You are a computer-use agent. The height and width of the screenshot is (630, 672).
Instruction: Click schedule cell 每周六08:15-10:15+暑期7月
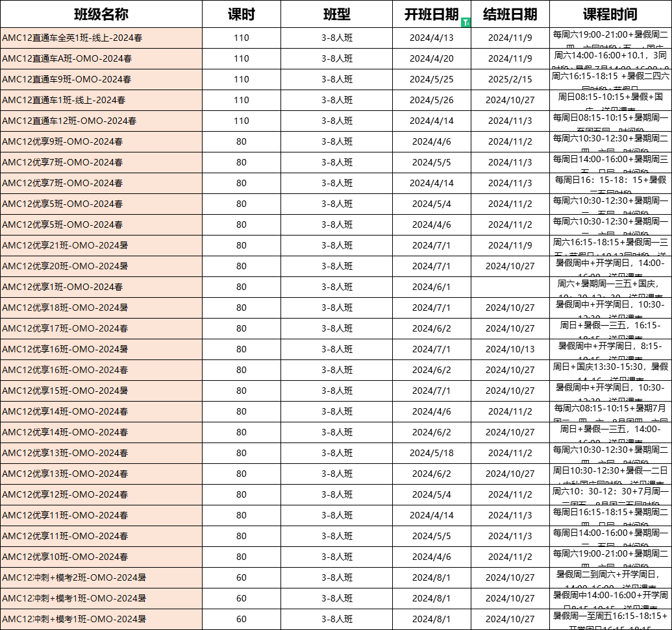(610, 411)
